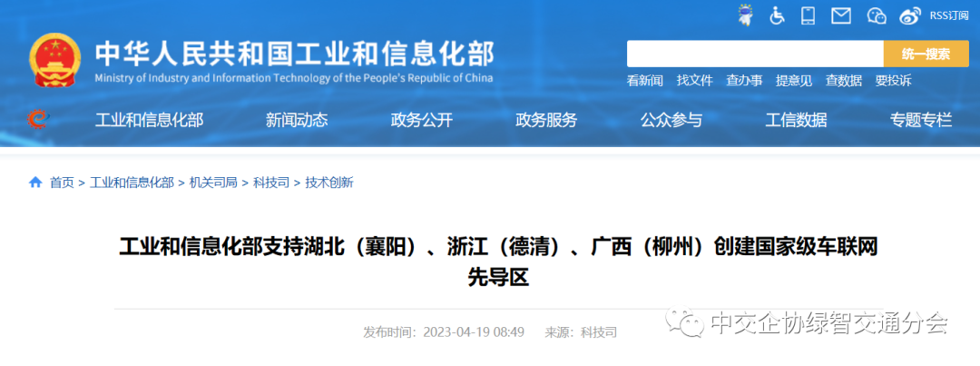Open RSS订阅 link
This screenshot has width=980, height=366.
pyautogui.click(x=948, y=15)
